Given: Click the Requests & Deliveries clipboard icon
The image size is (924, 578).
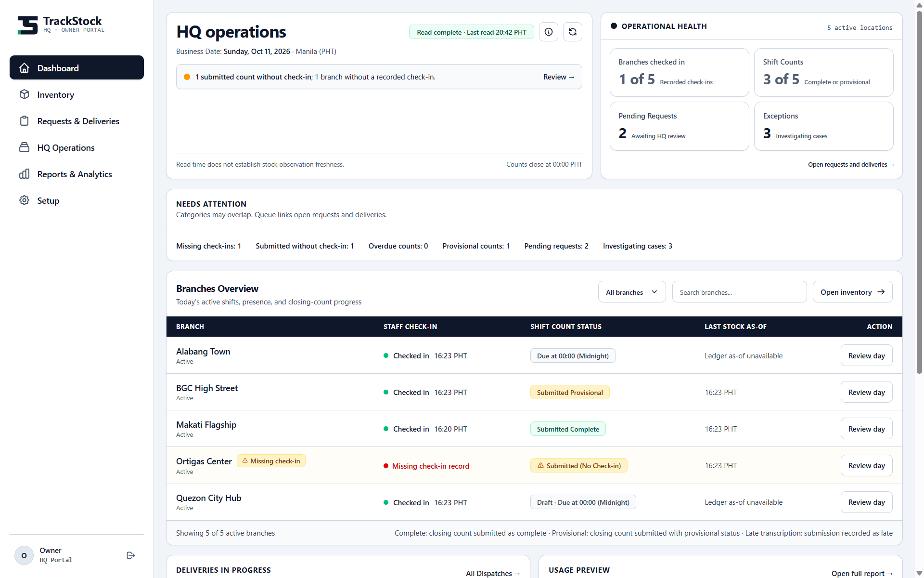Looking at the screenshot, I should point(25,121).
